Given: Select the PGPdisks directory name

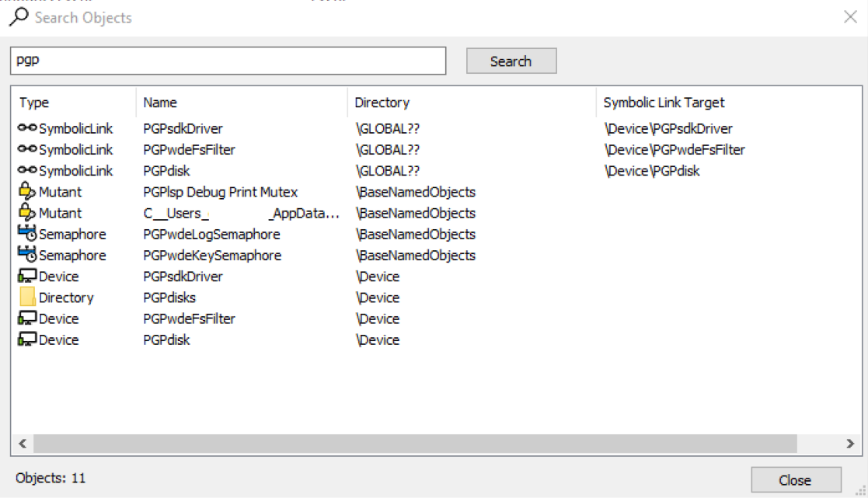Looking at the screenshot, I should point(169,298).
